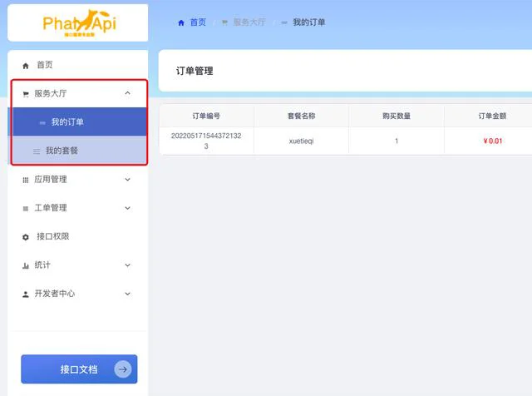This screenshot has height=396, width=532.
Task: Click the 订单编号 column header
Action: (206, 116)
